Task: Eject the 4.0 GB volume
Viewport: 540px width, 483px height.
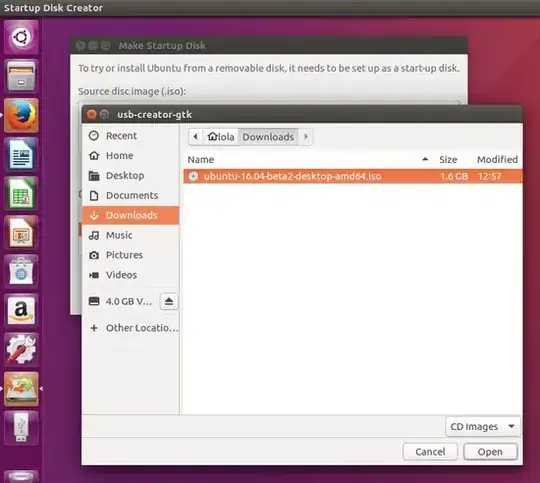Action: pyautogui.click(x=169, y=302)
